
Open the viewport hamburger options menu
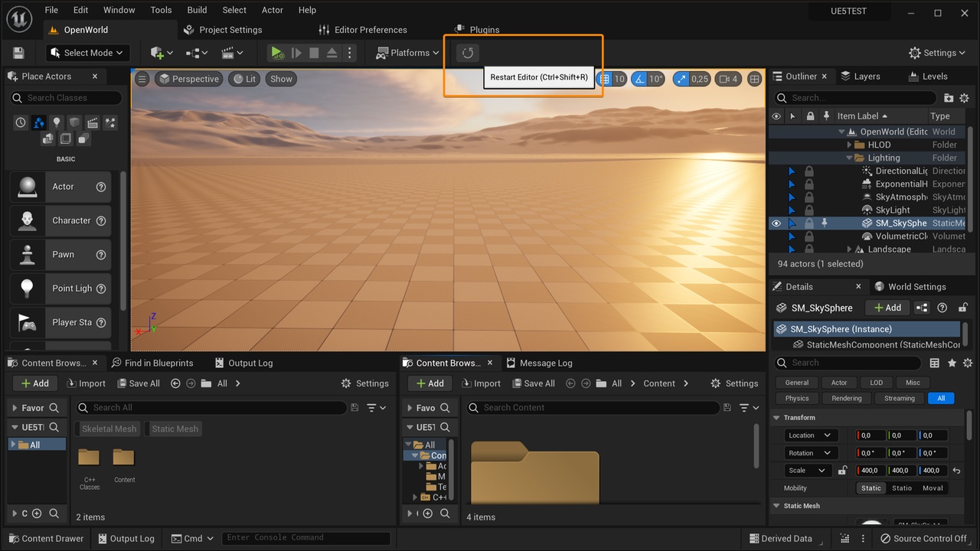(142, 79)
